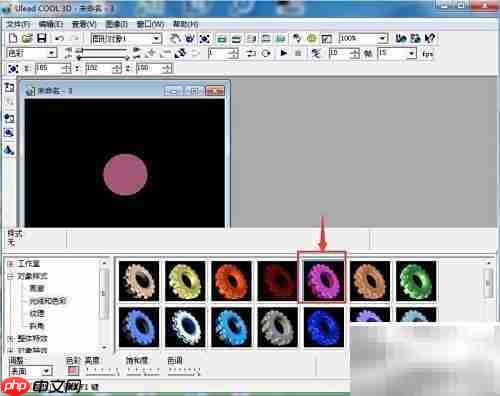Click the Insert graphic icon in the top toolbar

[204, 39]
